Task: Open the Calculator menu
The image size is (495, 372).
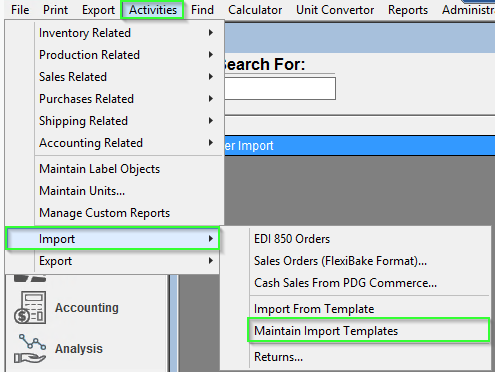Action: pos(255,10)
